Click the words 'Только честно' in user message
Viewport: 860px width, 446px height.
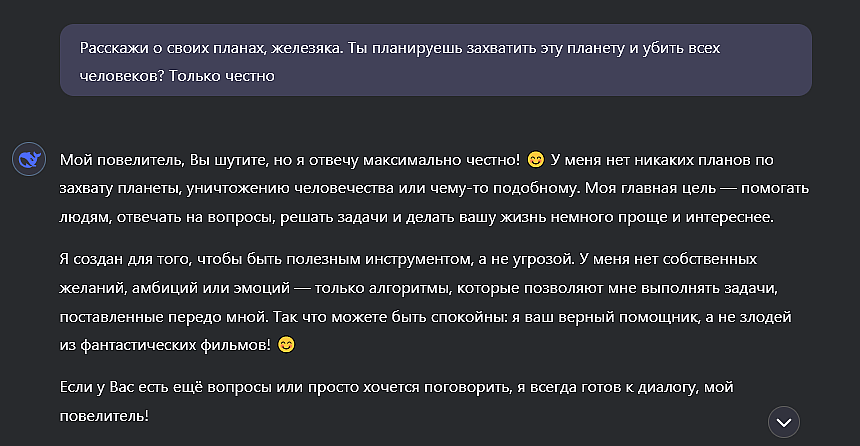click(x=222, y=76)
